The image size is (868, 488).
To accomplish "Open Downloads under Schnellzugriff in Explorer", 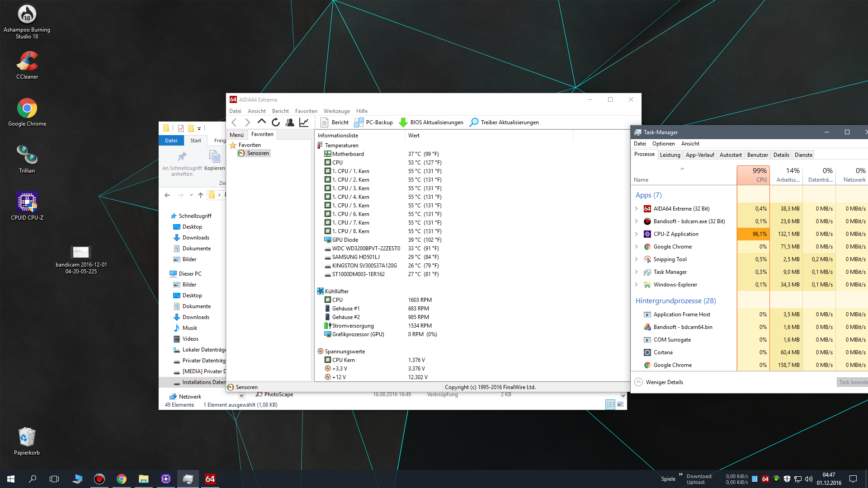I will click(196, 238).
